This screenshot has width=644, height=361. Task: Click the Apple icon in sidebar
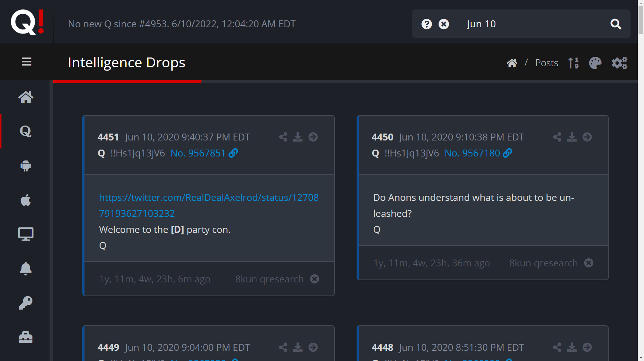pos(26,200)
